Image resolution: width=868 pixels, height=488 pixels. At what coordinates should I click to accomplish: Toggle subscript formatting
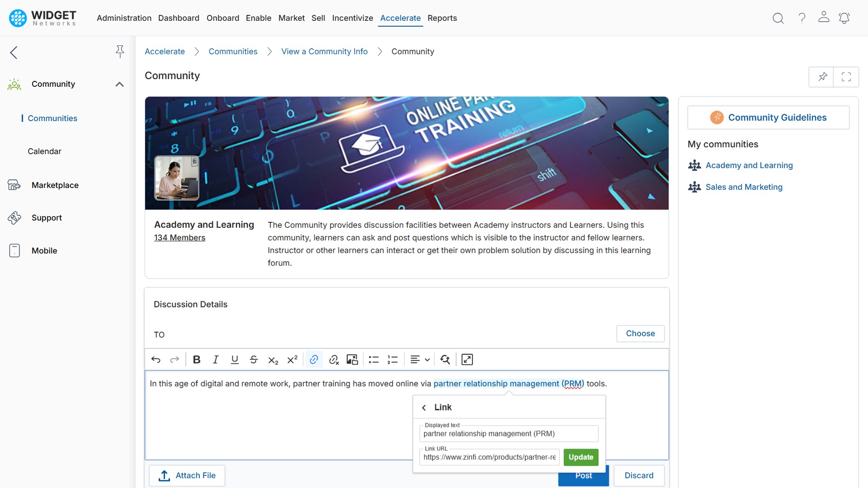[x=273, y=360]
